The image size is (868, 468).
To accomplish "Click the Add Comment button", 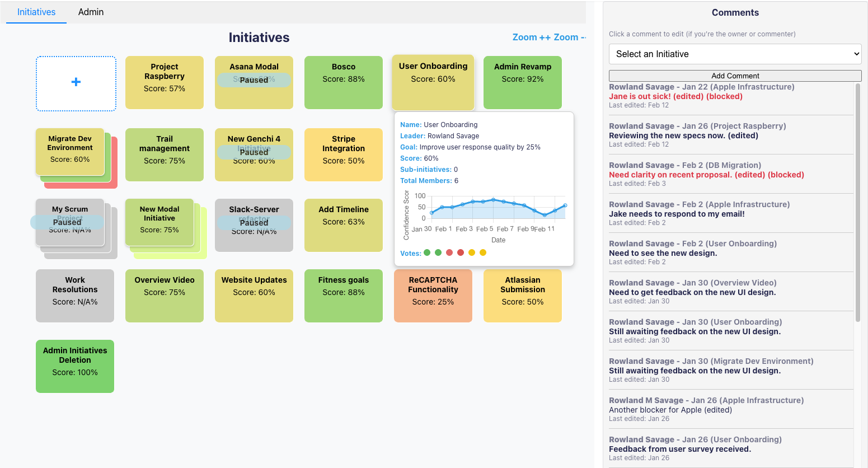I will (x=735, y=75).
